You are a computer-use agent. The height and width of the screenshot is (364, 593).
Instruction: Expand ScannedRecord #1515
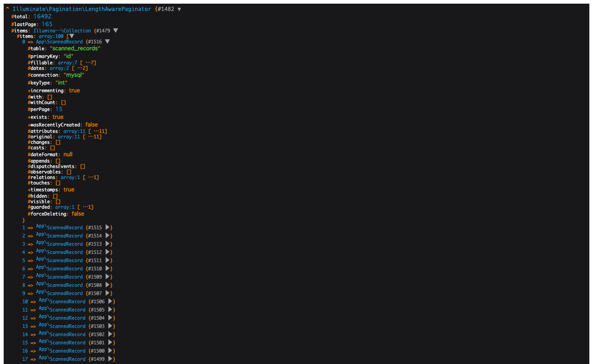[108, 227]
